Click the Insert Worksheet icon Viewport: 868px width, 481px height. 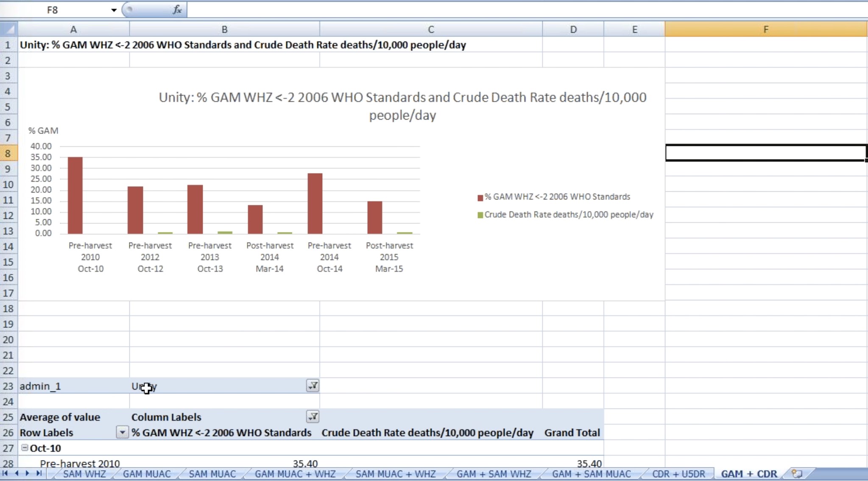(797, 473)
